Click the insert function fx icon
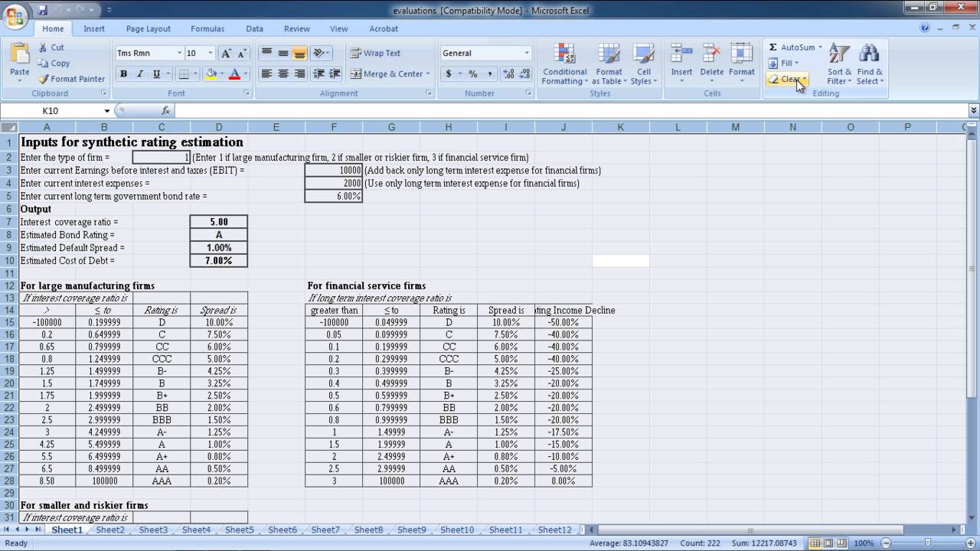Image resolution: width=980 pixels, height=551 pixels. [165, 111]
